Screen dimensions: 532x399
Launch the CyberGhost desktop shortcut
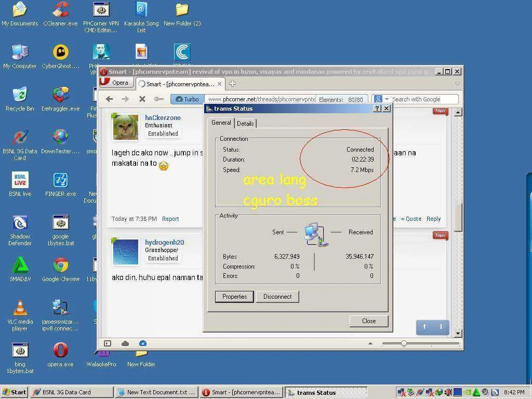(x=60, y=57)
